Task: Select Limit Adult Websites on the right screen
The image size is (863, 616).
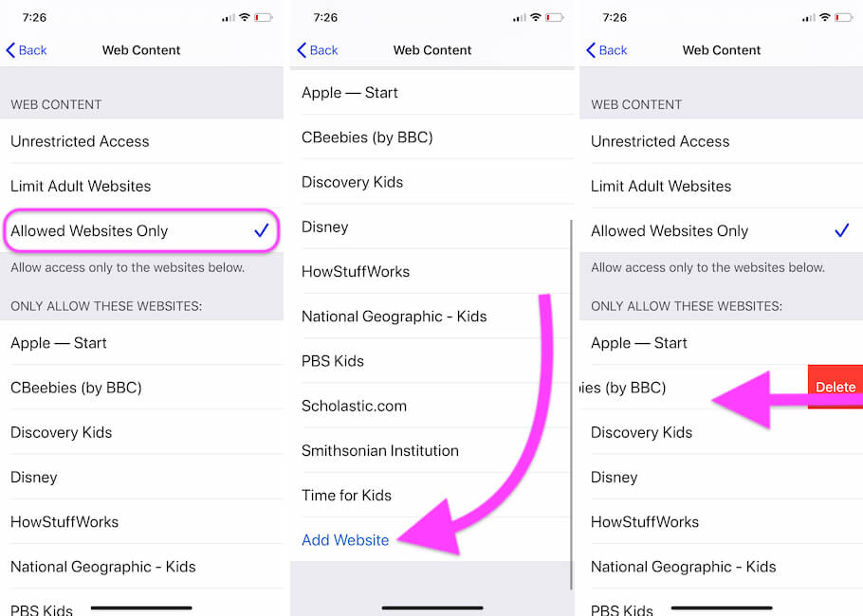Action: [721, 186]
